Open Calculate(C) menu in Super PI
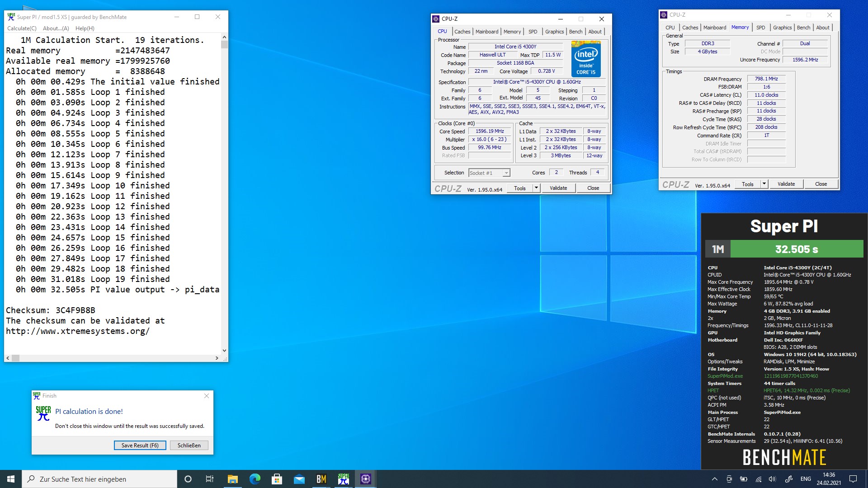868x488 pixels. [x=22, y=28]
